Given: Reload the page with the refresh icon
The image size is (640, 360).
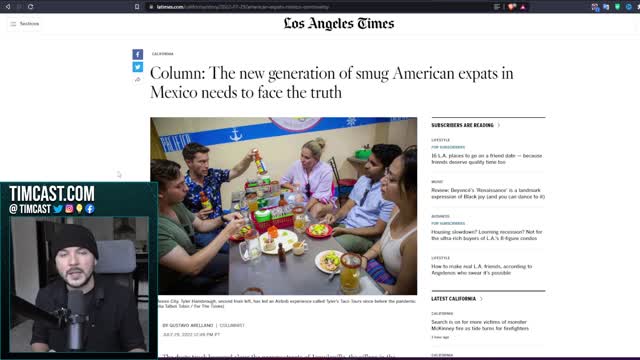Looking at the screenshot, I should pyautogui.click(x=31, y=7).
